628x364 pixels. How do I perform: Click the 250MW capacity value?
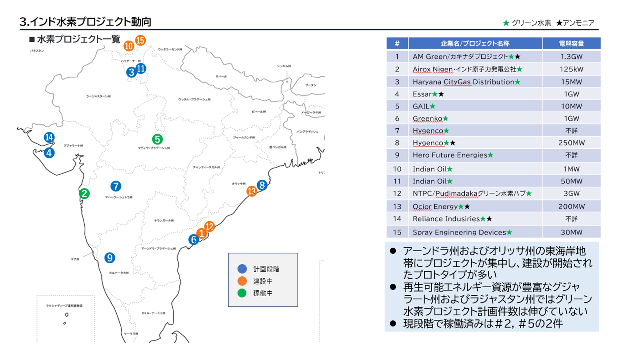(571, 143)
